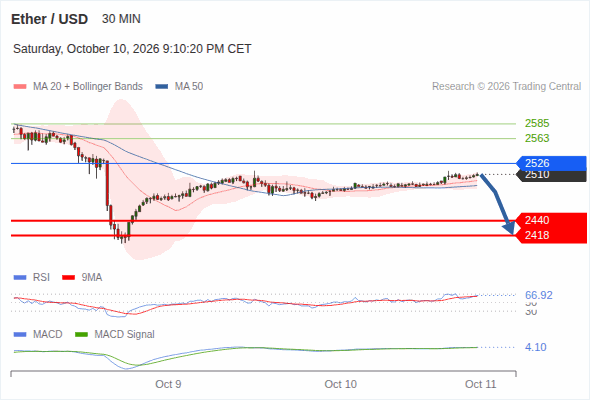The image size is (590, 400).
Task: Click the 2563 resistance level label
Action: point(537,138)
